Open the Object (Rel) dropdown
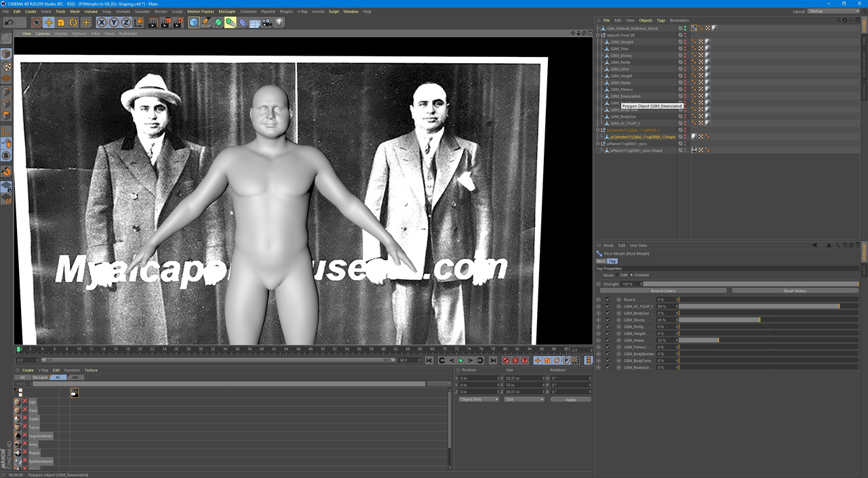The width and height of the screenshot is (868, 478). click(x=479, y=399)
